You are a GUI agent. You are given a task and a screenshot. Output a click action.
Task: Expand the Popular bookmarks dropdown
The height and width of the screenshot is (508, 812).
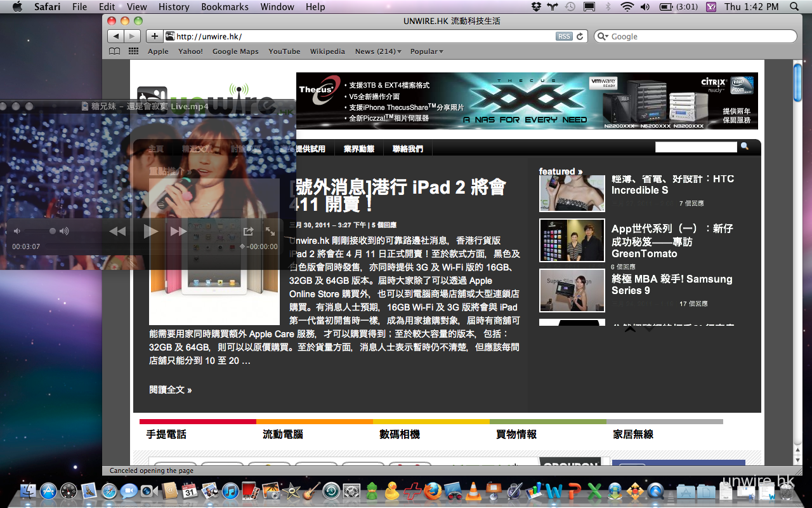pyautogui.click(x=426, y=51)
